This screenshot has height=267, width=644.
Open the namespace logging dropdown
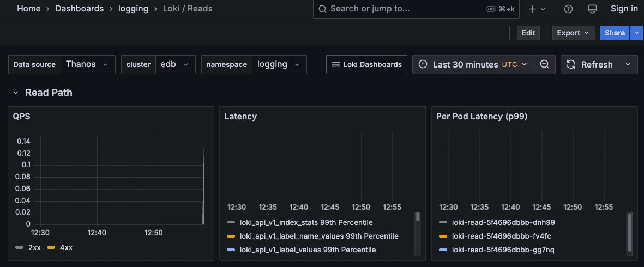(279, 64)
